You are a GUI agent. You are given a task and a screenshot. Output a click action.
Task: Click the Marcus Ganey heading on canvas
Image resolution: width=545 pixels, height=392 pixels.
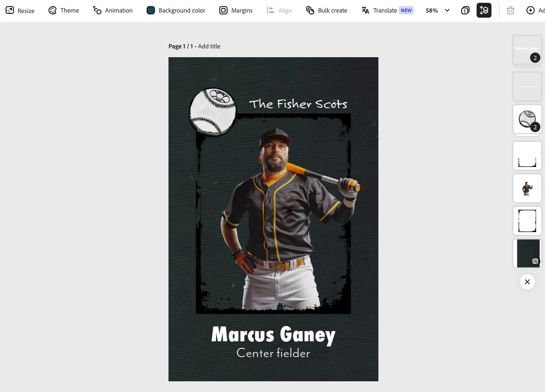pyautogui.click(x=273, y=335)
